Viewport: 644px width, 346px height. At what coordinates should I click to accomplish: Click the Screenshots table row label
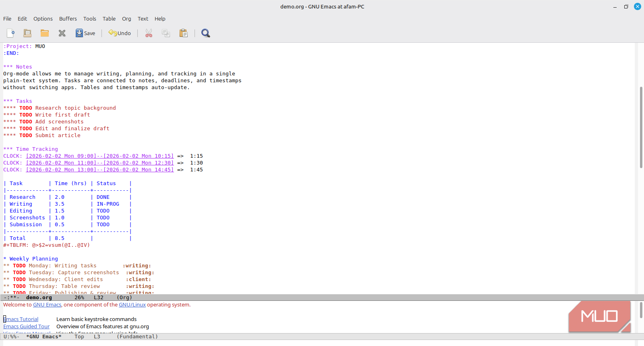coord(27,218)
